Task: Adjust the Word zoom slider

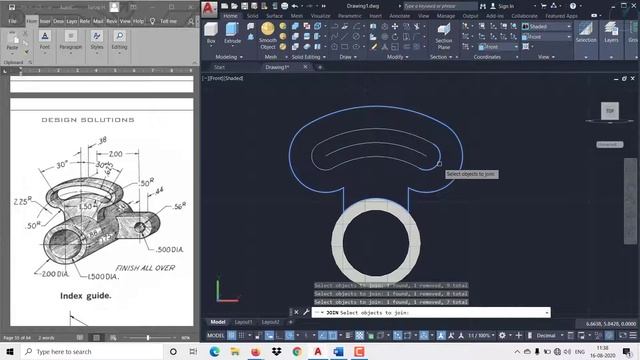Action: [x=148, y=338]
